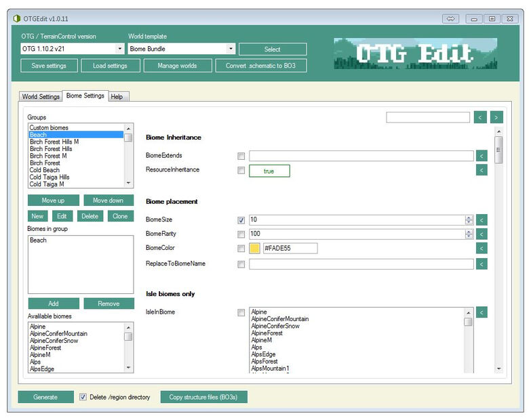Reset BiomeExtends with its arrow button
Viewport: 531px width, 420px height.
click(x=481, y=156)
